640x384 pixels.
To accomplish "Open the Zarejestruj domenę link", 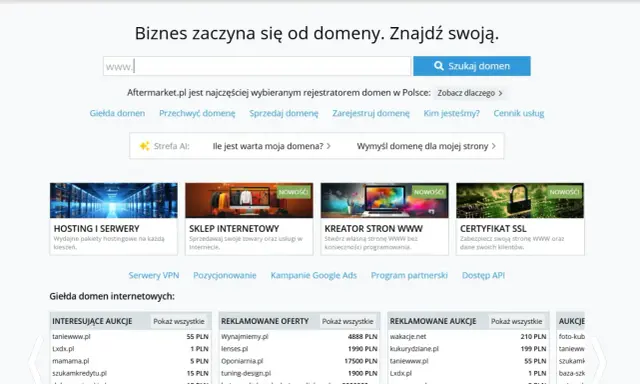I will [x=371, y=113].
